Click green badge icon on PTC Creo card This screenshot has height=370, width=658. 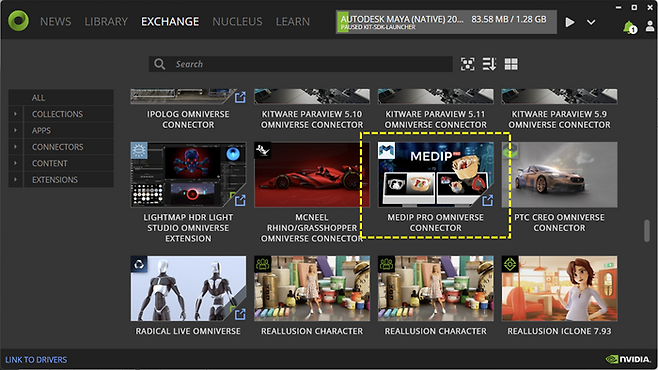pos(510,150)
